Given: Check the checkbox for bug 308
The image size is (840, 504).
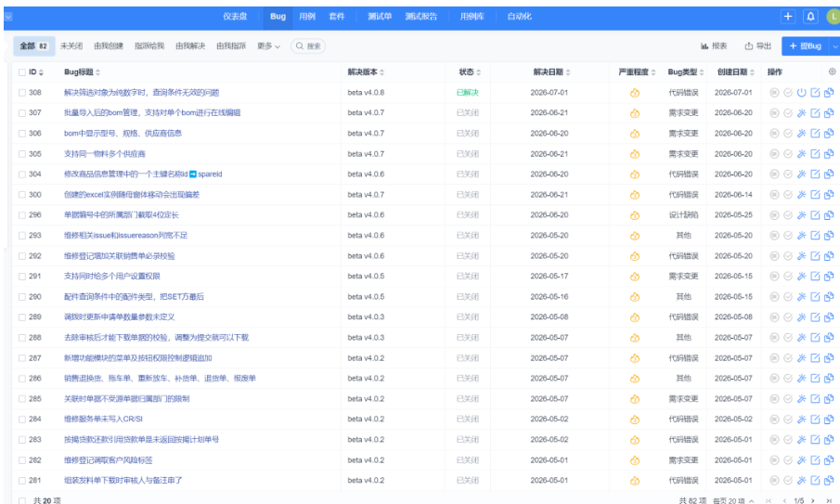Looking at the screenshot, I should [x=22, y=93].
